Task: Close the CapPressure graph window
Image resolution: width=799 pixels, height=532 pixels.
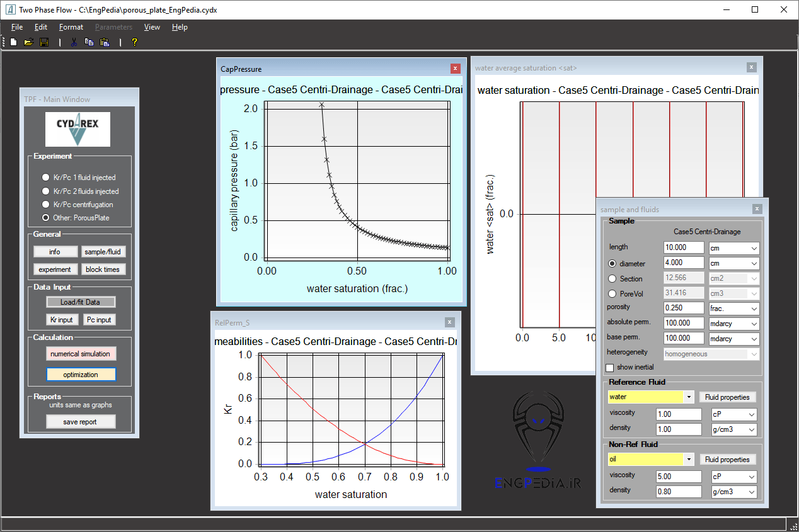Action: [x=456, y=69]
